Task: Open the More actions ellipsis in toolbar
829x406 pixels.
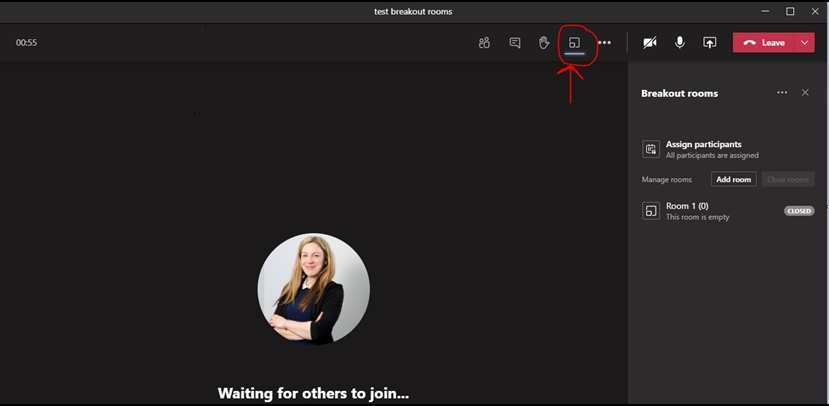Action: (x=604, y=43)
